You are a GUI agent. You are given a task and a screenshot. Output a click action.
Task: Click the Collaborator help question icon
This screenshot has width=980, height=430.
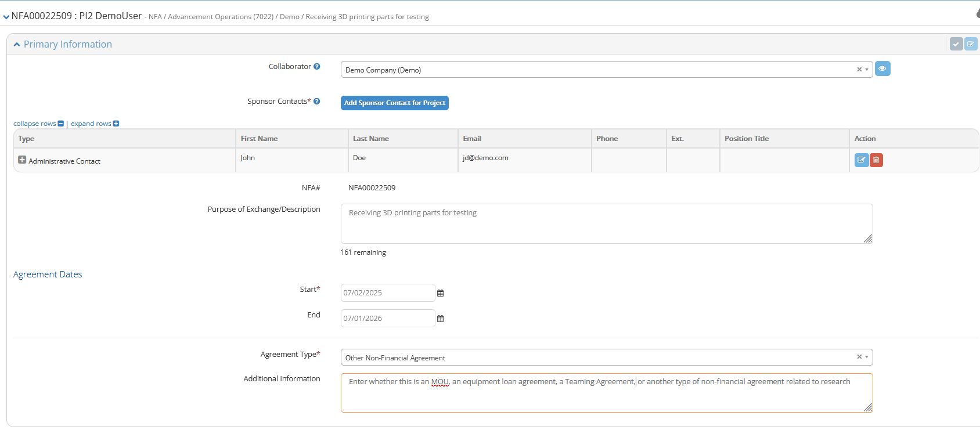click(317, 67)
